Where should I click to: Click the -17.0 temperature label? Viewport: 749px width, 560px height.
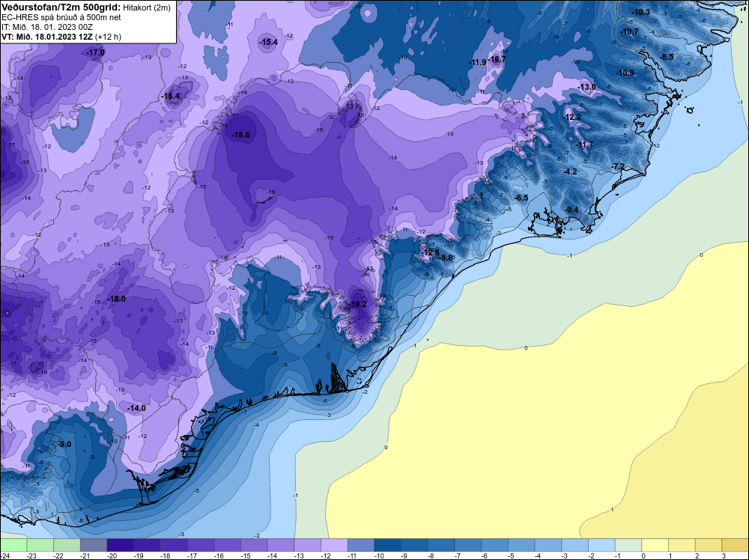[x=96, y=52]
